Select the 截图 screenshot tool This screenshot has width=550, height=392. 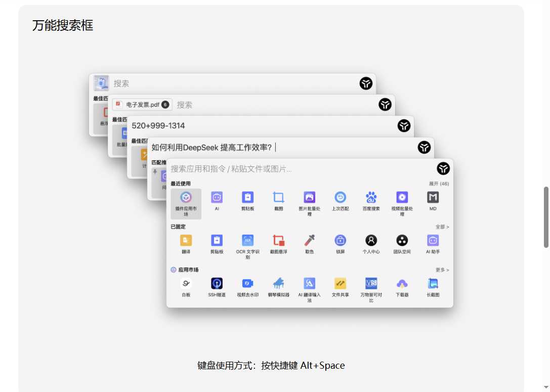click(278, 200)
